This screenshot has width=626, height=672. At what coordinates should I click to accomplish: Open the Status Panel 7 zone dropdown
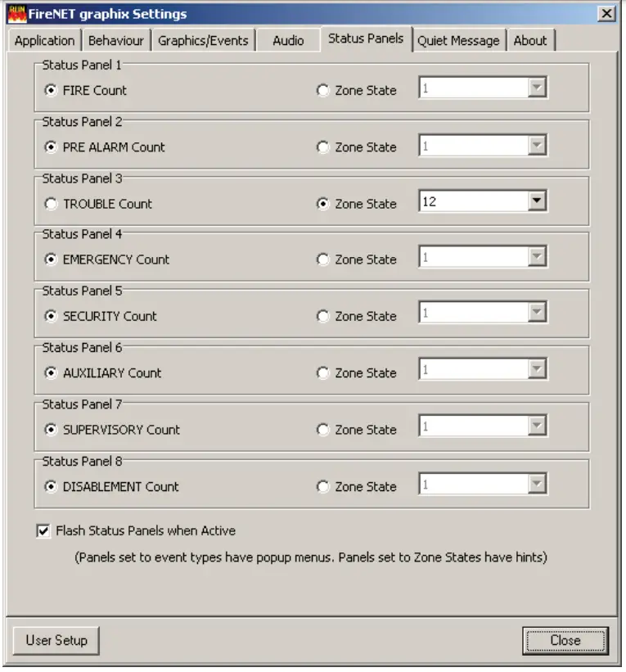tap(537, 426)
